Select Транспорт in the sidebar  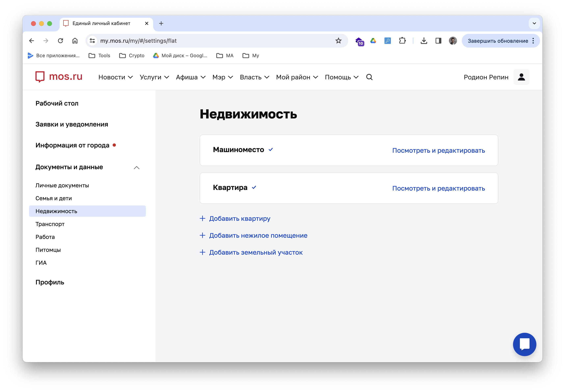(50, 224)
